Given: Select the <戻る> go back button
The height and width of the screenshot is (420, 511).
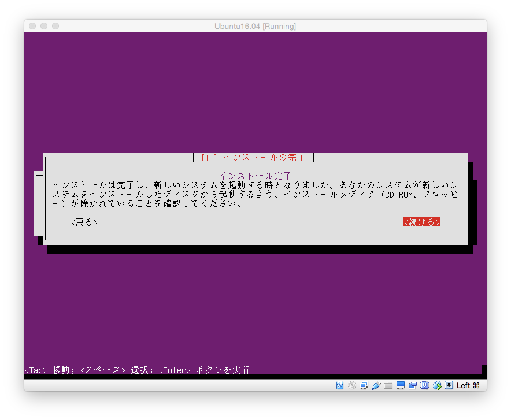Looking at the screenshot, I should 84,222.
